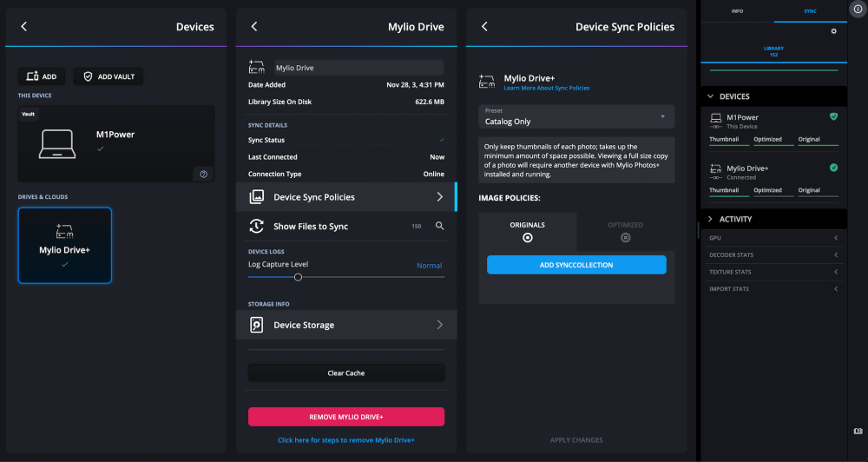
Task: Adjust the Log Capture Level slider handle
Action: coord(298,277)
